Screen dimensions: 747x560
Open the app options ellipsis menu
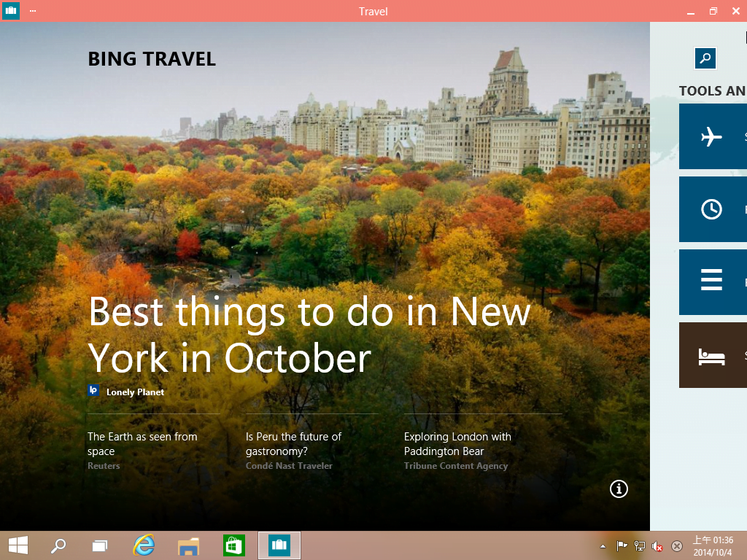[33, 10]
